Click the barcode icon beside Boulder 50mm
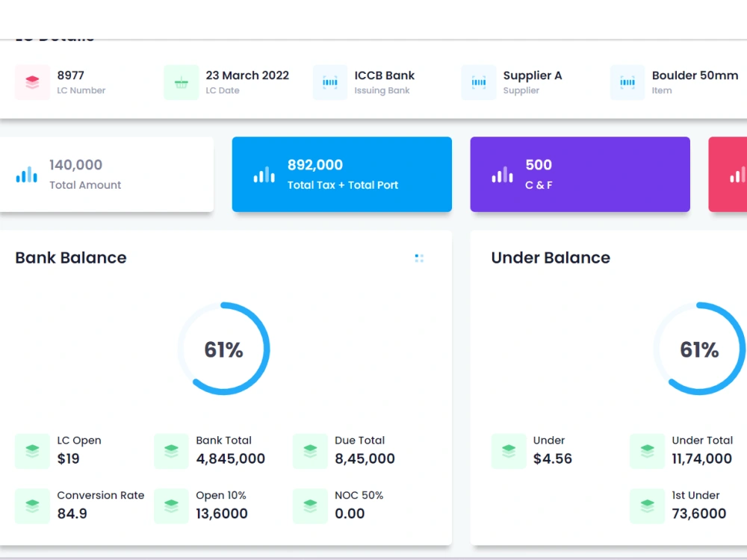Viewport: 747px width, 560px height. pos(627,82)
